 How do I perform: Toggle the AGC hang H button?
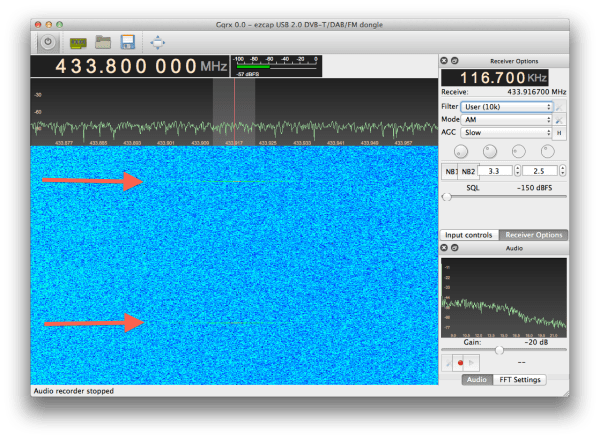point(560,133)
